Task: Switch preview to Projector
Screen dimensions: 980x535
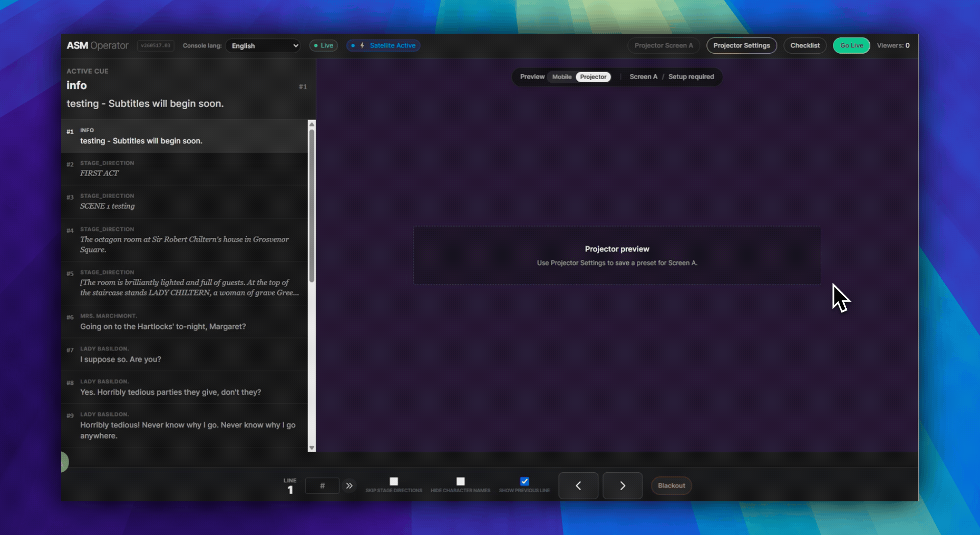Action: 593,77
